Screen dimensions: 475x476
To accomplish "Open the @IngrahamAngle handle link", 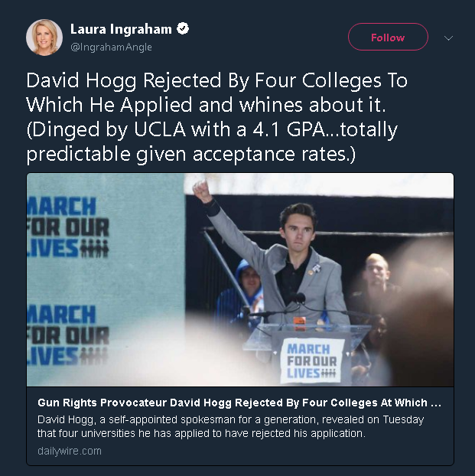I will 111,47.
